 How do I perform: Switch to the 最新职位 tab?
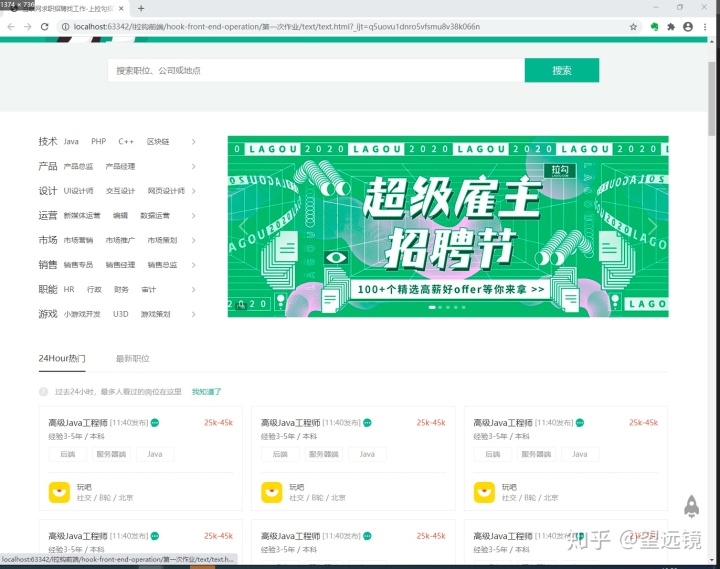click(133, 359)
